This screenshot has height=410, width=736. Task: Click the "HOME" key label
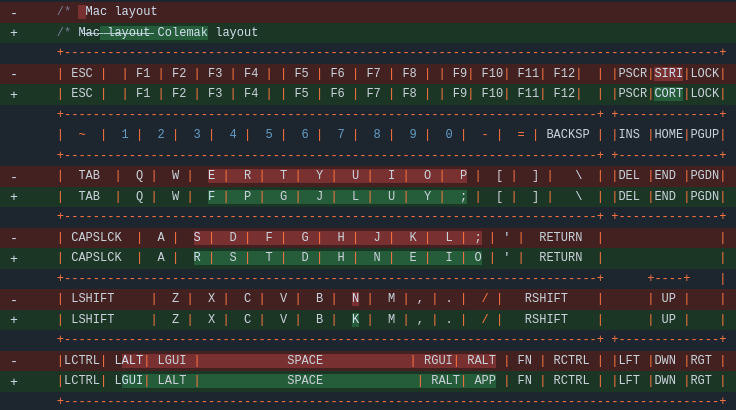668,134
